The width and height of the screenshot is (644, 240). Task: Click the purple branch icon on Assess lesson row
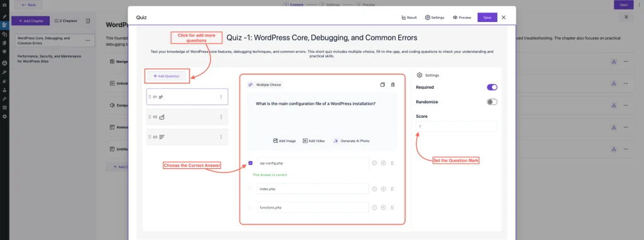(614, 127)
